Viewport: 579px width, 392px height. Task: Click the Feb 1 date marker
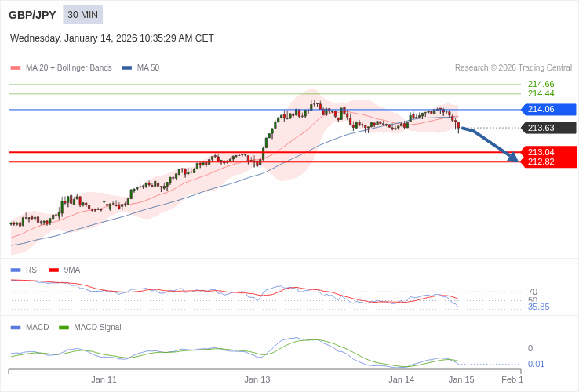tap(512, 379)
